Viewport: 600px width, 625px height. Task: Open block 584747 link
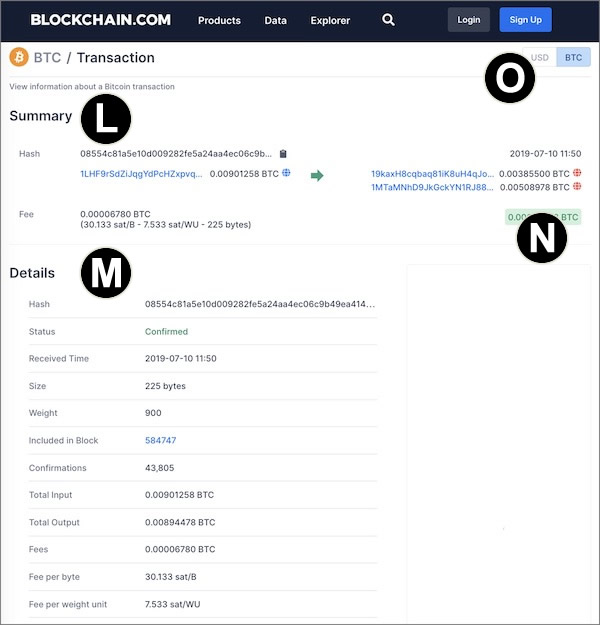tap(160, 440)
